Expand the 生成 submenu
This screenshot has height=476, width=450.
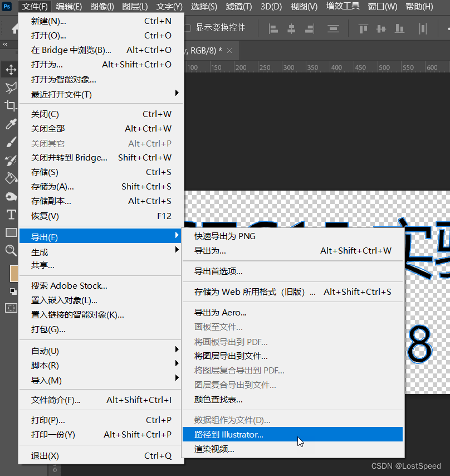[x=100, y=252]
